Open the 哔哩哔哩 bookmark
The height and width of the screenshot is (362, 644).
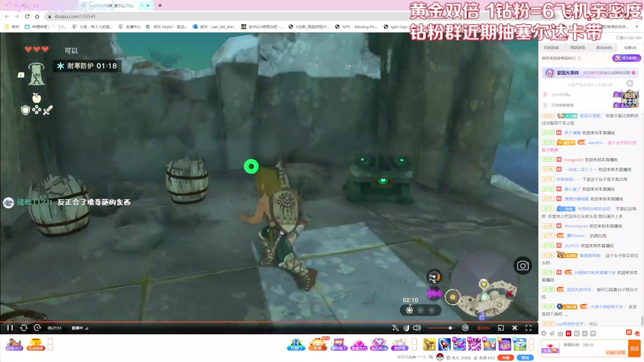[46, 27]
